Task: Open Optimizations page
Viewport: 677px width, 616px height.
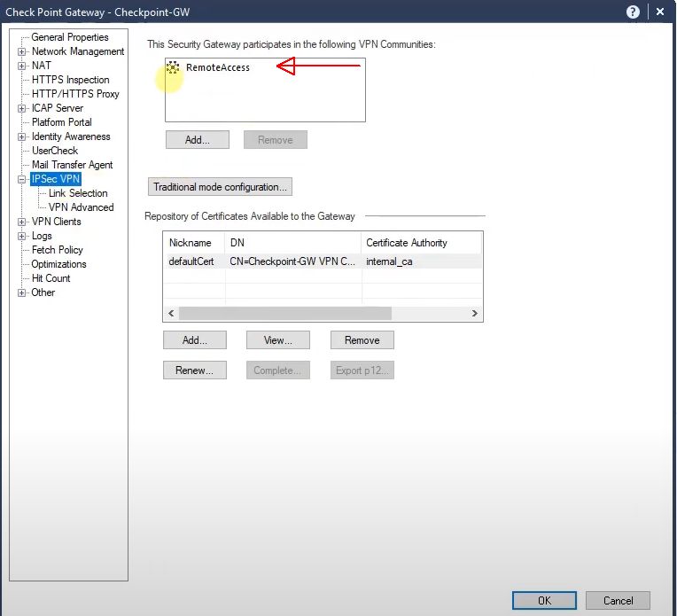Action: (x=58, y=264)
